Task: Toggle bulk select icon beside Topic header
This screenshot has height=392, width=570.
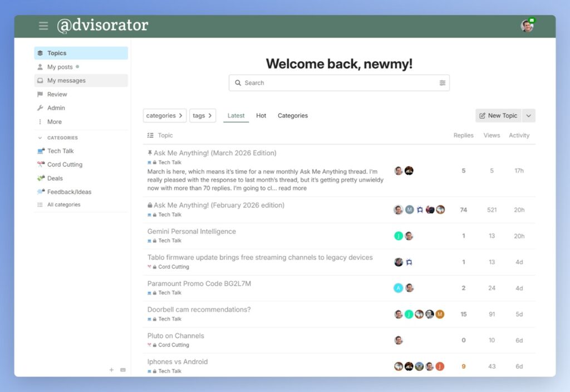Action: point(150,135)
